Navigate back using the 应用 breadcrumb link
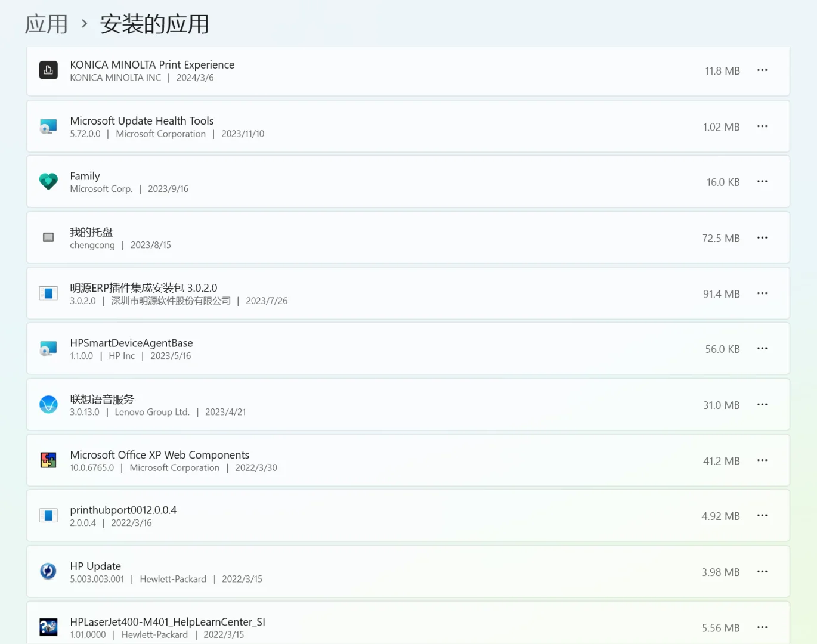 point(46,23)
